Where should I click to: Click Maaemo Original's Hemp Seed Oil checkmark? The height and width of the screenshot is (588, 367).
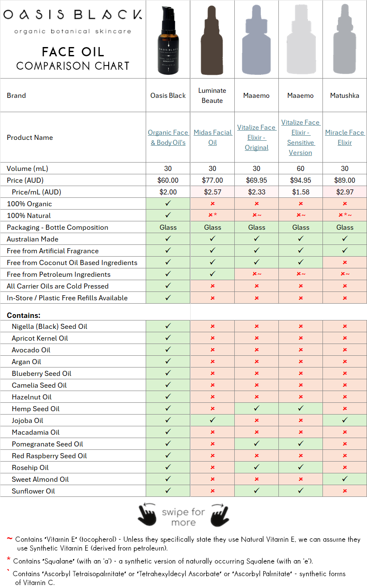click(257, 408)
